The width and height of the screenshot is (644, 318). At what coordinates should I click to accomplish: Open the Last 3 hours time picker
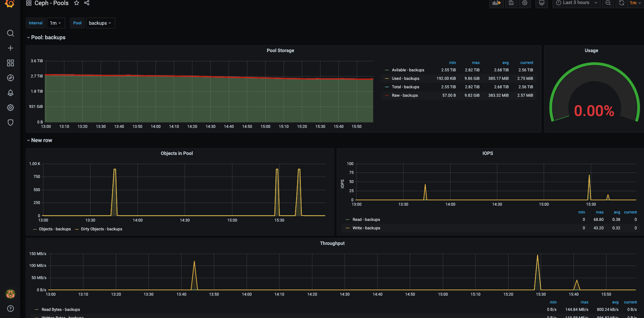click(x=576, y=3)
